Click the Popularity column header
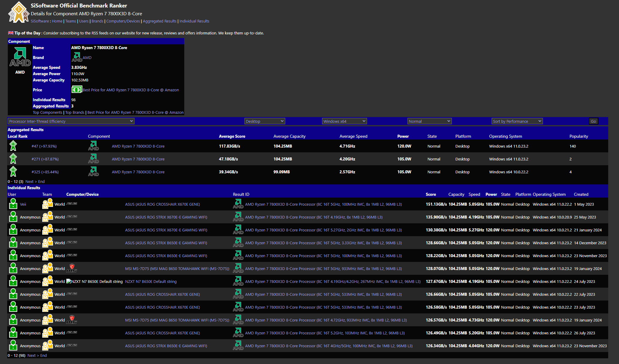619x364 pixels. pyautogui.click(x=579, y=136)
